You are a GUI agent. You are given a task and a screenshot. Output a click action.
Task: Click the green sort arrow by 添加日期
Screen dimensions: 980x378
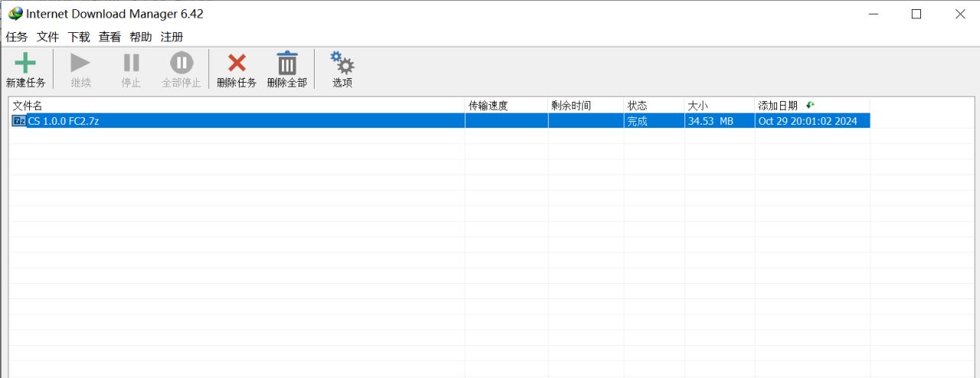point(810,105)
